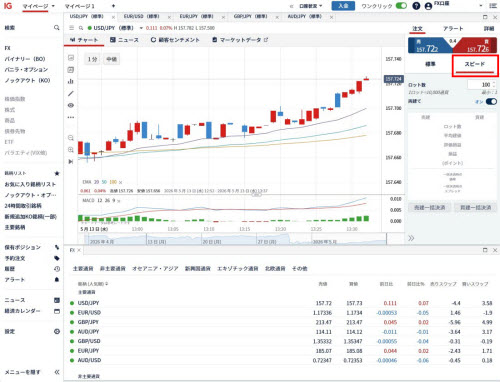Open the top-right list layout icon
Image resolution: width=500 pixels, height=382 pixels.
coord(493,6)
